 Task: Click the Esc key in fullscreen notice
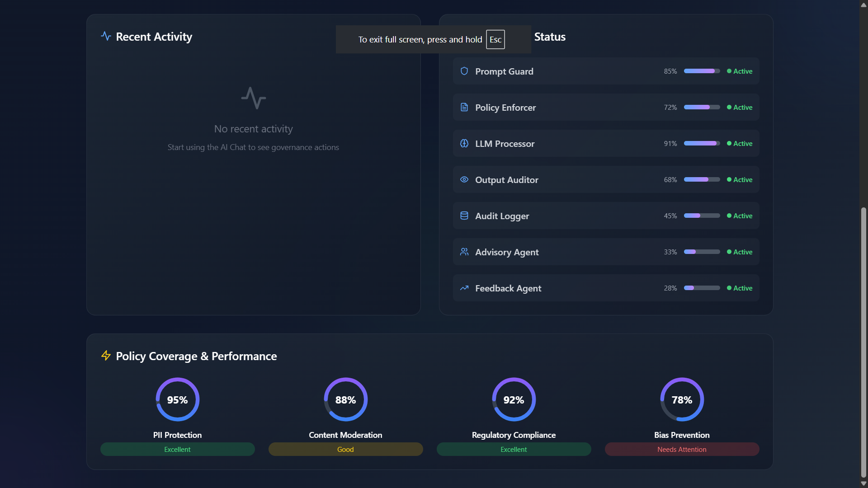coord(495,40)
